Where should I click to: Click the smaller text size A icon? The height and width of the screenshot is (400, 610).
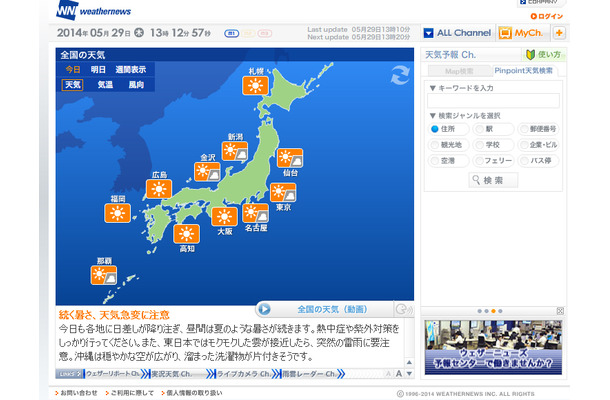(x=388, y=374)
